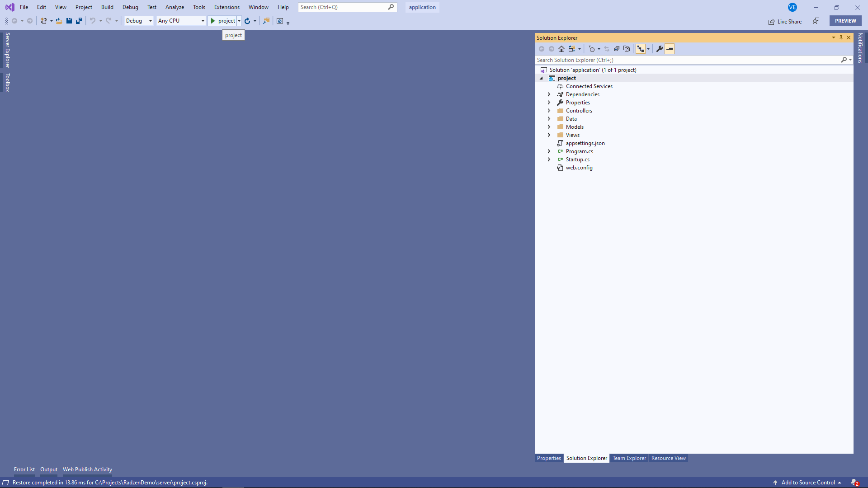Click the notifications bell in status bar
The width and height of the screenshot is (868, 488).
(x=854, y=483)
